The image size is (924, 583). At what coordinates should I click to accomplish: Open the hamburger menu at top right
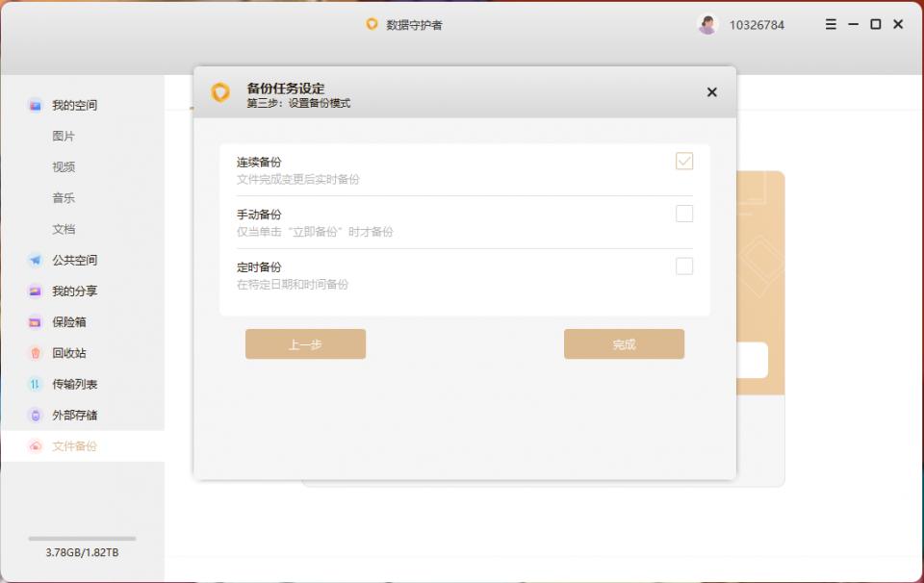830,24
